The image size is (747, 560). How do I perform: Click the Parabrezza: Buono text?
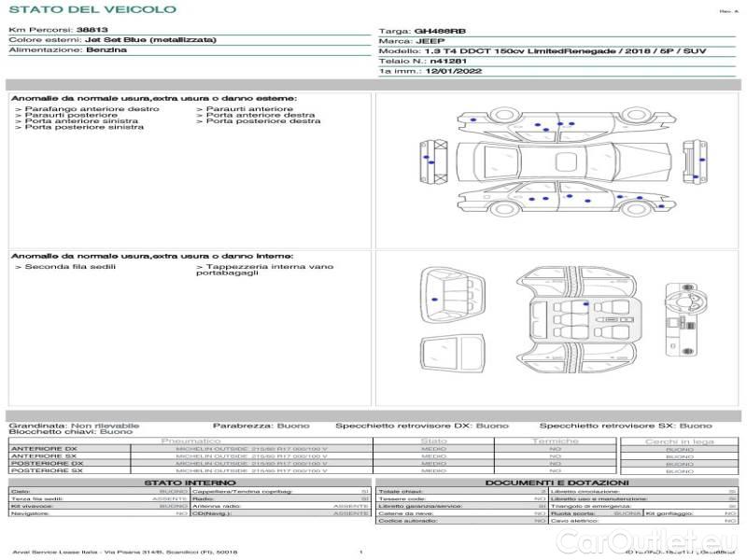click(x=261, y=426)
